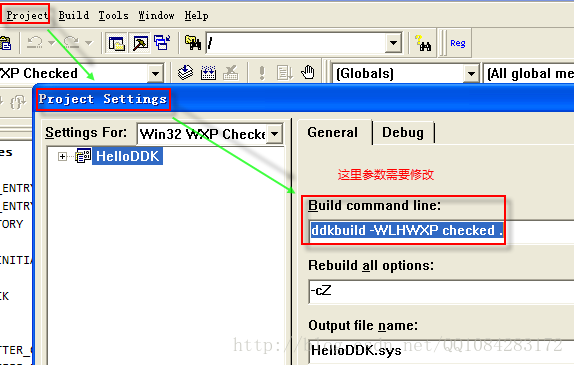Click the Go debug icon

[x=284, y=72]
